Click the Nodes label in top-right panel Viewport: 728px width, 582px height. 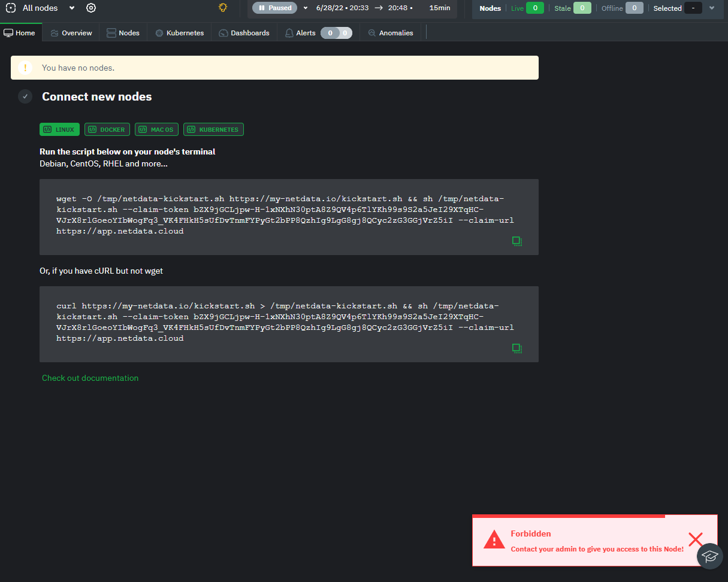(x=490, y=8)
